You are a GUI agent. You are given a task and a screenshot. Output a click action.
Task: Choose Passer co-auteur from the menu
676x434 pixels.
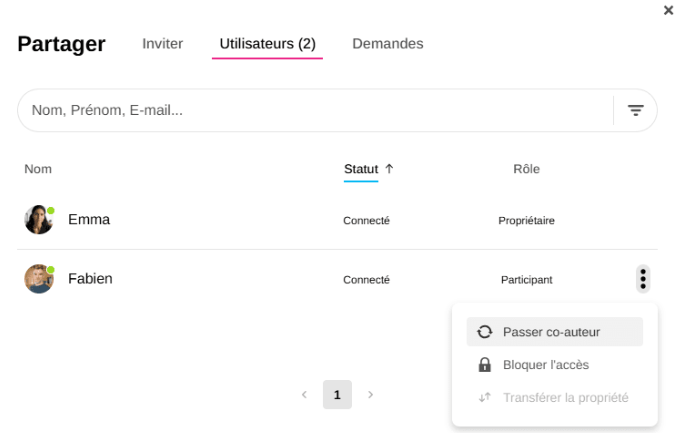coord(551,332)
